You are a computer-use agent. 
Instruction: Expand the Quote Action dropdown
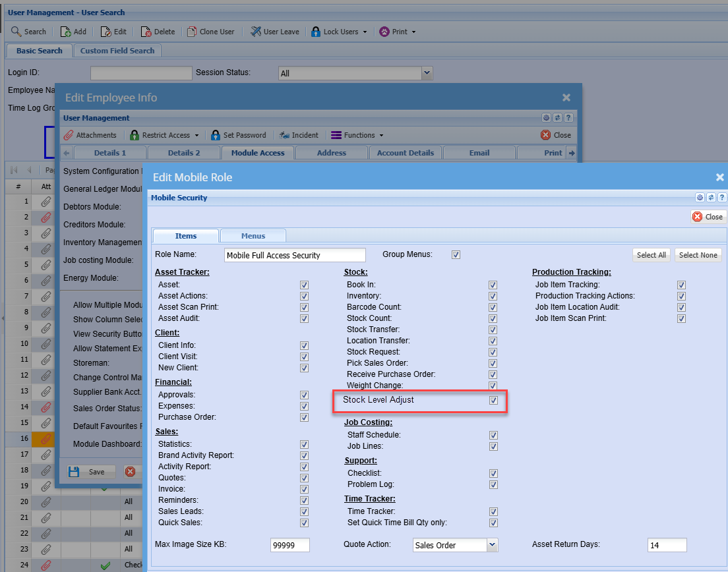(492, 545)
